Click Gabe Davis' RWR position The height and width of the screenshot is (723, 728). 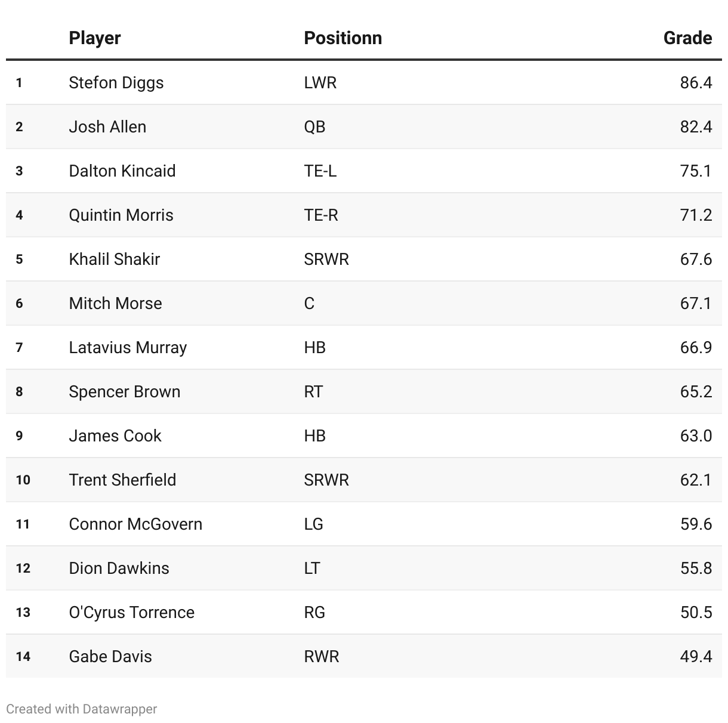(x=321, y=656)
